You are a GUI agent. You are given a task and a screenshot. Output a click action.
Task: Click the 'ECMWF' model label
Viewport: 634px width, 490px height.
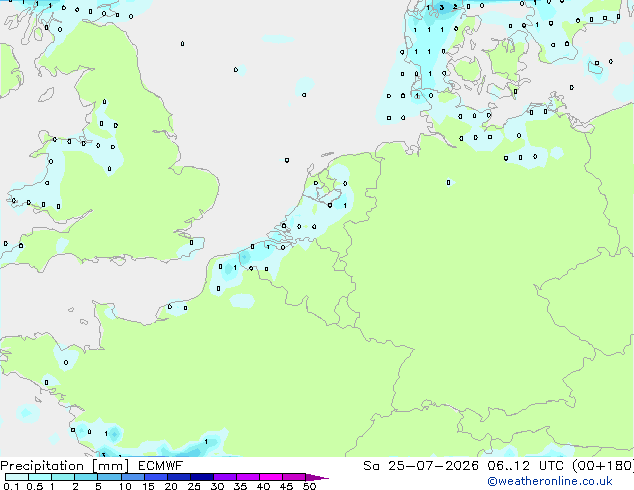161,466
